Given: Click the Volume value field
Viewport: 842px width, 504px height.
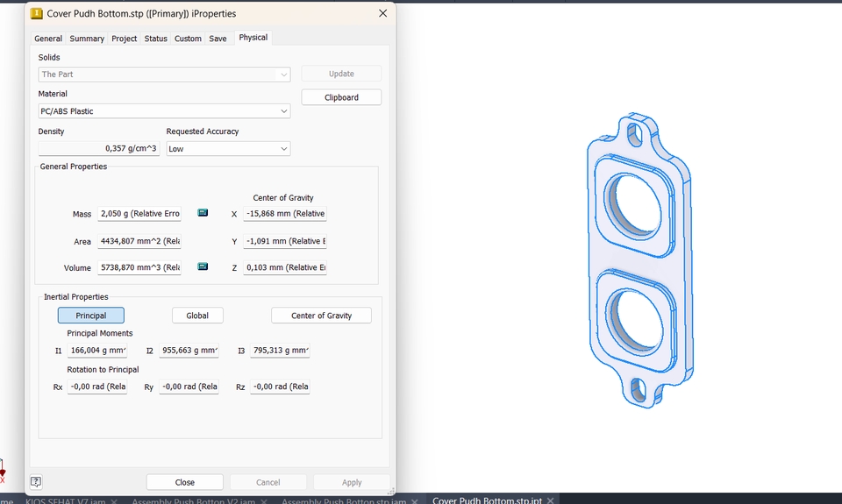Looking at the screenshot, I should tap(139, 267).
